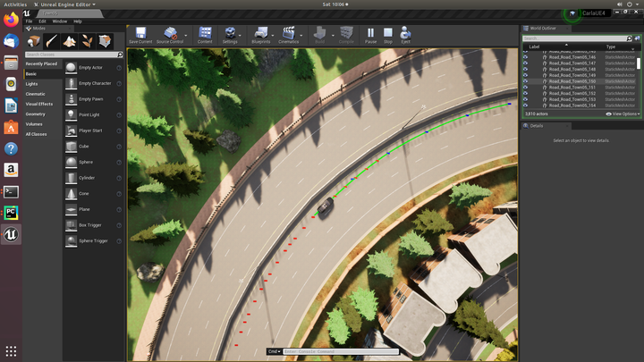Screen dimensions: 644x362
Task: Expand the Source Control dropdown arrow
Action: [x=186, y=36]
